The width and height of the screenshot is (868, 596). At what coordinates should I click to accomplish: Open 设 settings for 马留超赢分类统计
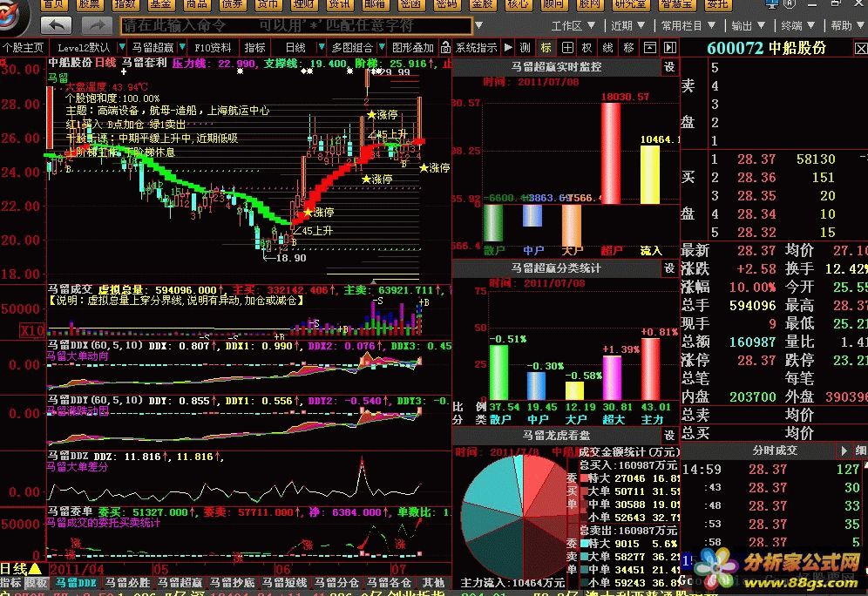pos(670,268)
